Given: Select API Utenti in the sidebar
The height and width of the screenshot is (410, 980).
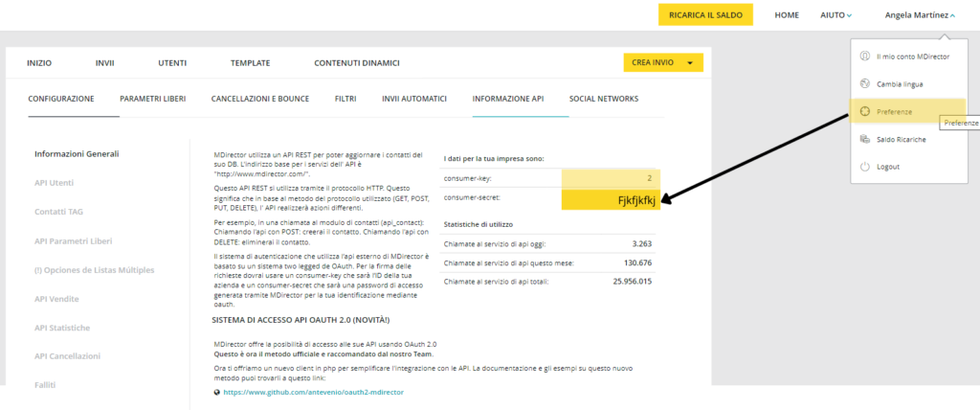Looking at the screenshot, I should [54, 183].
